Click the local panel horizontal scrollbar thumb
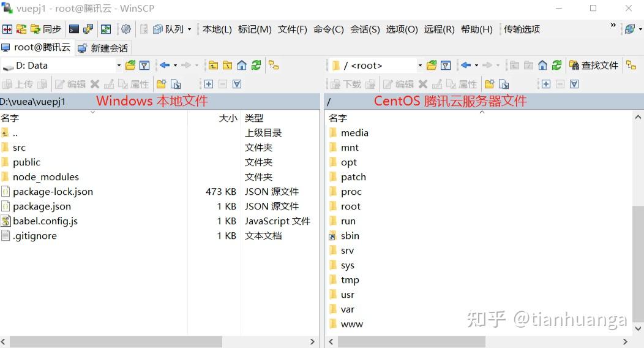This screenshot has height=348, width=644. pos(116,341)
